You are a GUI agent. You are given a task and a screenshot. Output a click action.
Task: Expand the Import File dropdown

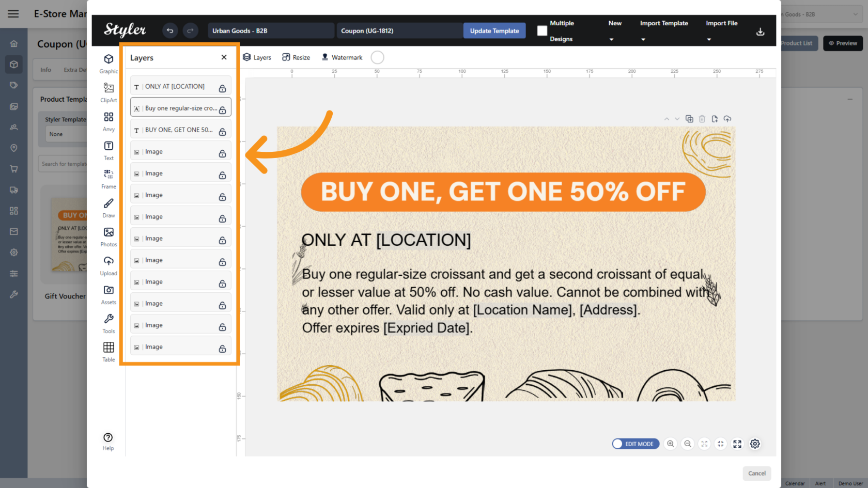point(721,31)
